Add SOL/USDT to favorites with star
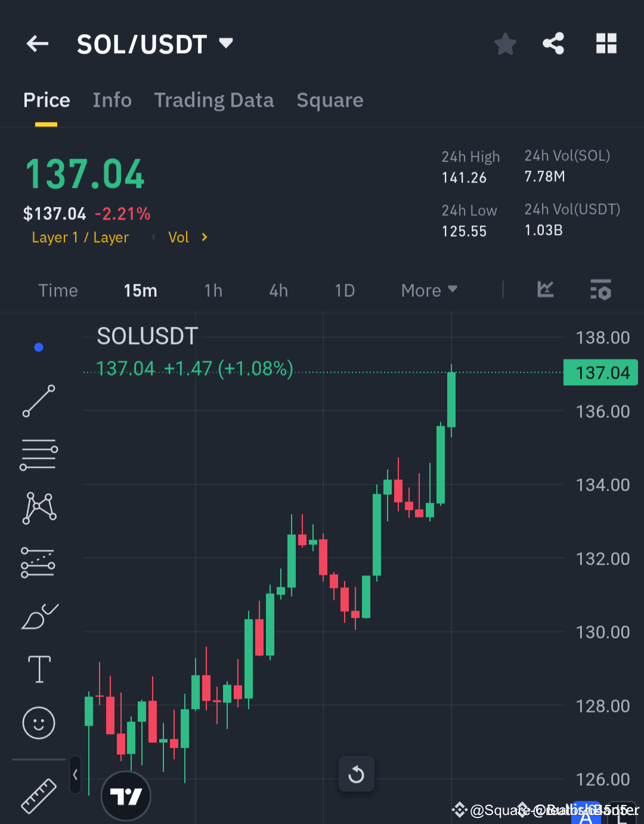The width and height of the screenshot is (644, 824). [x=505, y=44]
